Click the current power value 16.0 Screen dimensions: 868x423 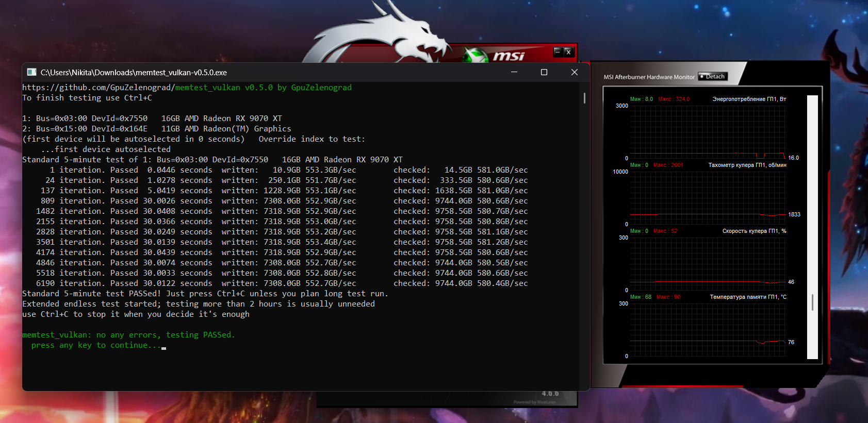793,158
